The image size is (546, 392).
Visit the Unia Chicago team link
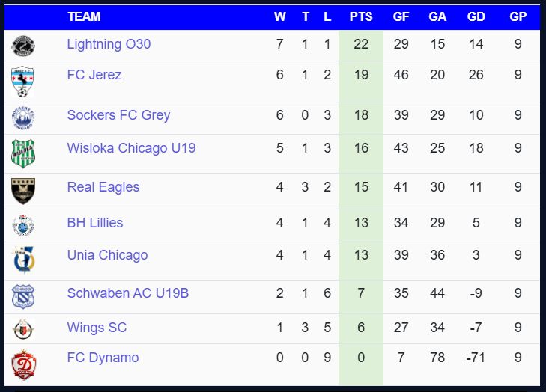click(x=107, y=255)
